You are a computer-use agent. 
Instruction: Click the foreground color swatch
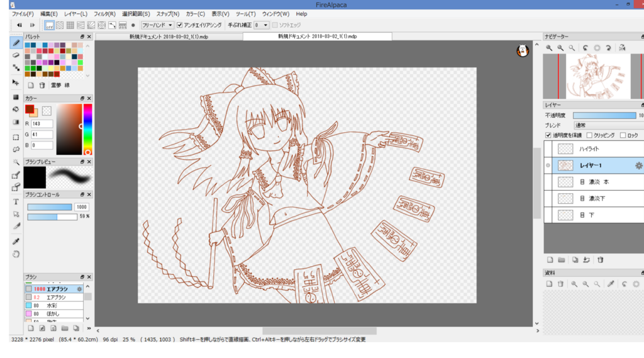(30, 109)
